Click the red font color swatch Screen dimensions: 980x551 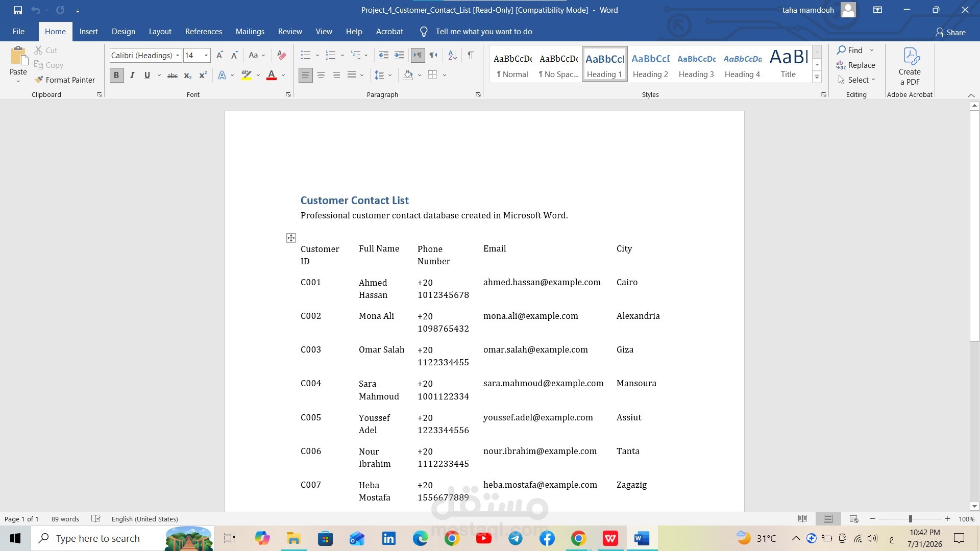point(272,75)
